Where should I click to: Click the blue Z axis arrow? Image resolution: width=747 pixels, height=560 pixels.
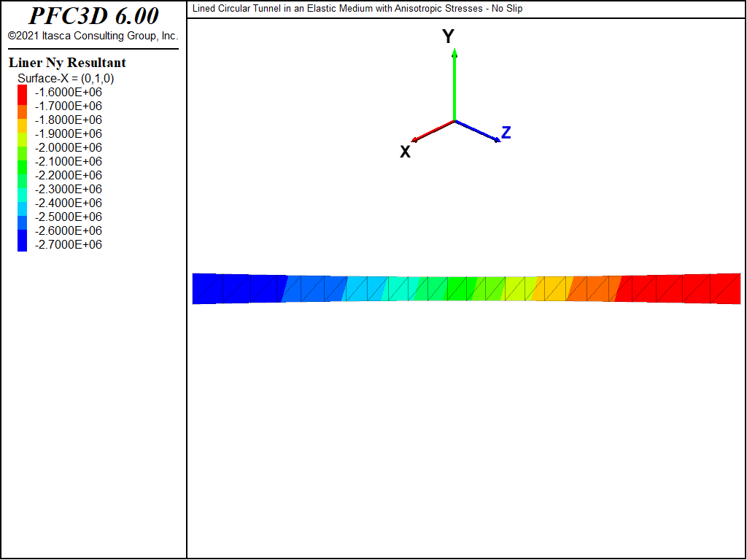coord(478,131)
